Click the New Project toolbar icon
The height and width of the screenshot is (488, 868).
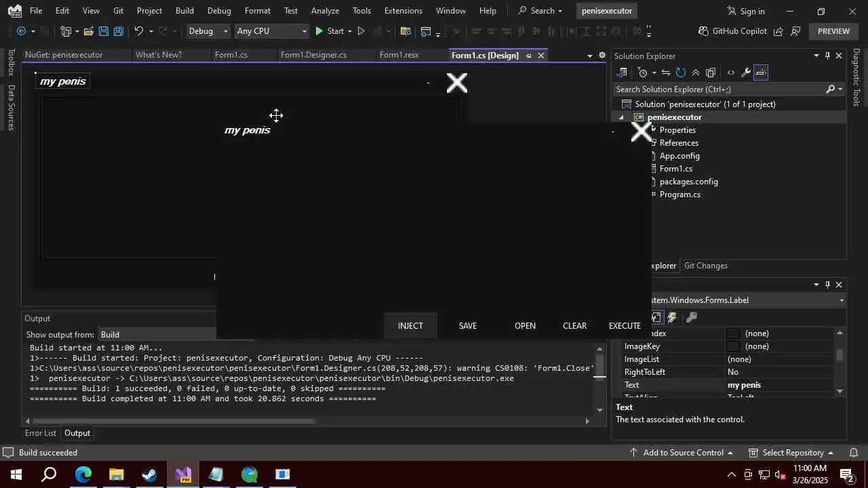[66, 31]
